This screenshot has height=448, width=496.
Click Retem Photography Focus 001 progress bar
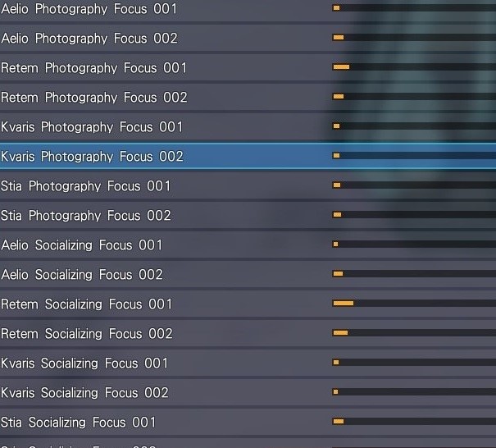point(414,66)
